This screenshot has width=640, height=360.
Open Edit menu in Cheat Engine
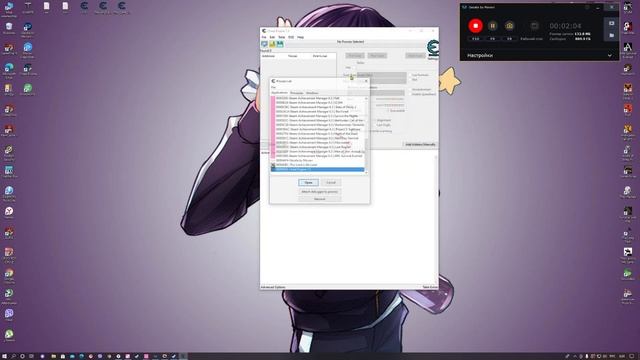tap(272, 37)
